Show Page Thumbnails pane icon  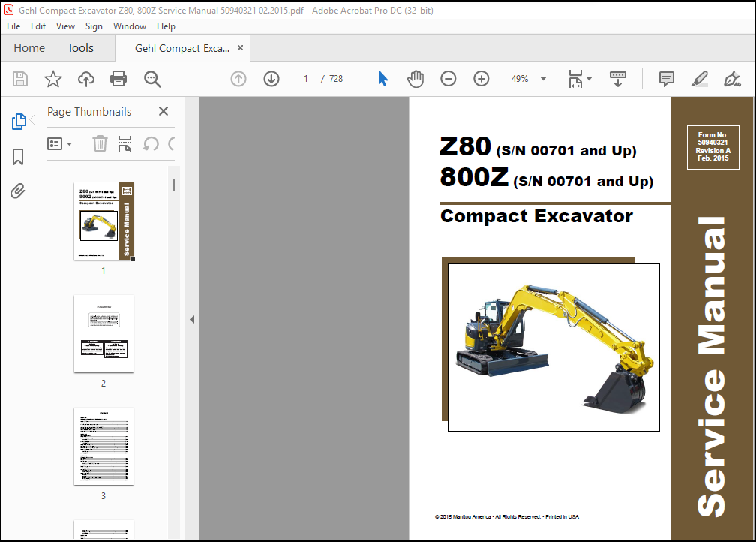tap(19, 122)
